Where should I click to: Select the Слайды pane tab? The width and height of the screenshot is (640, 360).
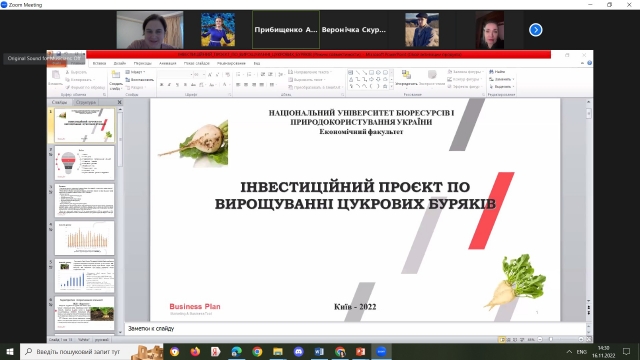(59, 102)
